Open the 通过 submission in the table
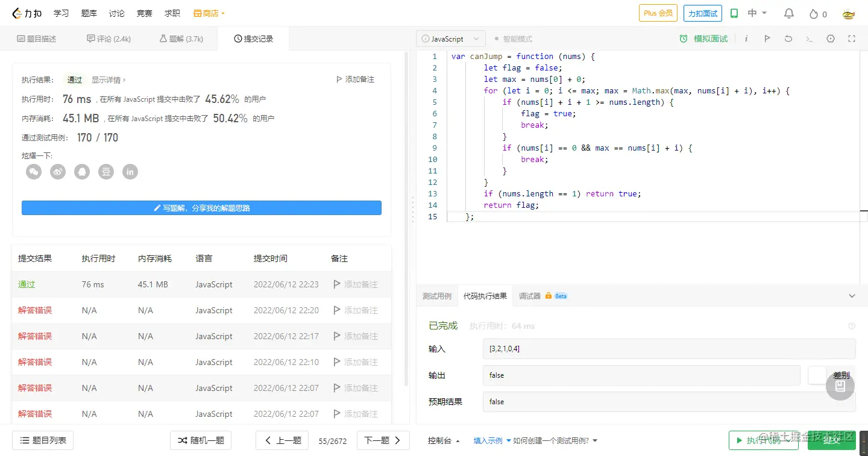 [x=27, y=284]
